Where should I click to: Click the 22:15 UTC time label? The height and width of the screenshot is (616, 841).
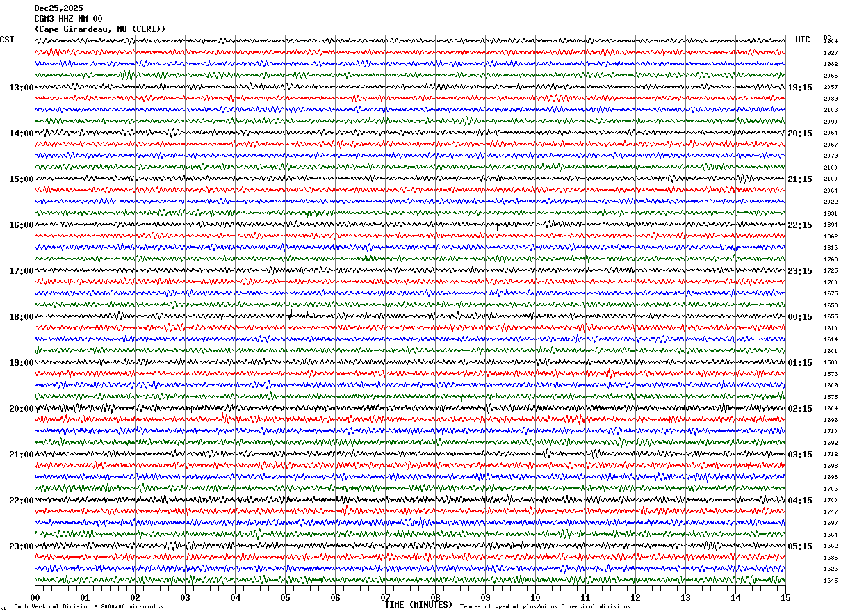pyautogui.click(x=799, y=225)
